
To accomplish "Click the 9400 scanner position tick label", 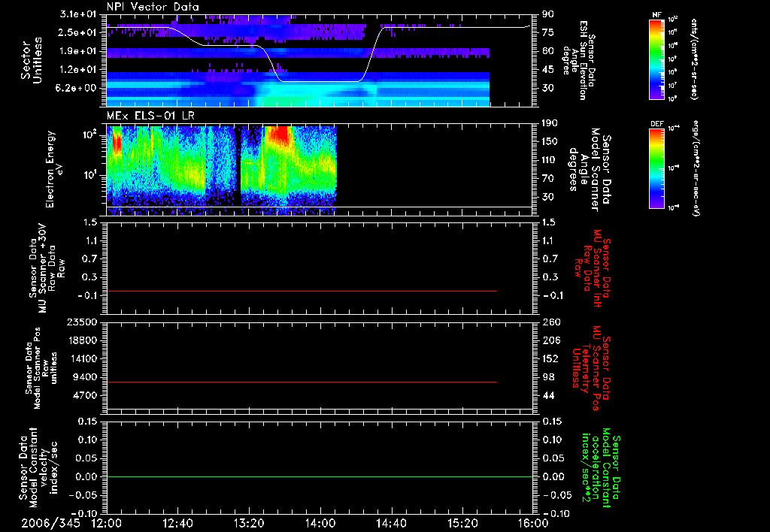I will point(85,377).
